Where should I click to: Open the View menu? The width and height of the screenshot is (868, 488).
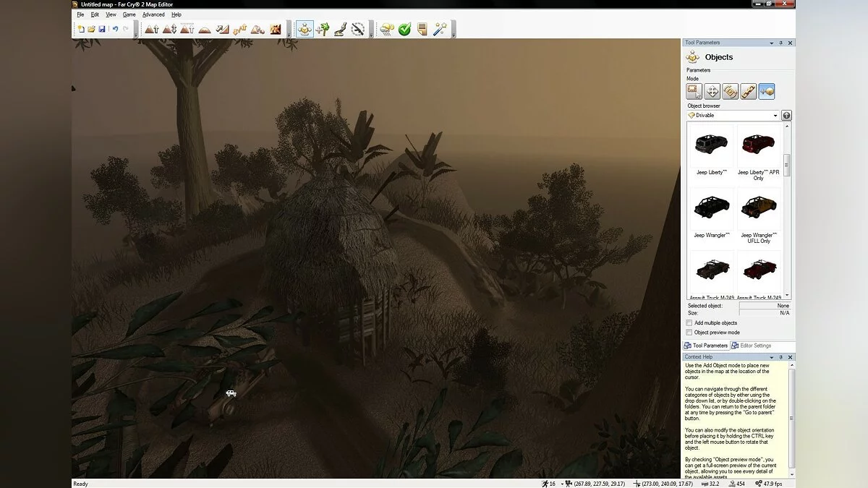tap(111, 14)
